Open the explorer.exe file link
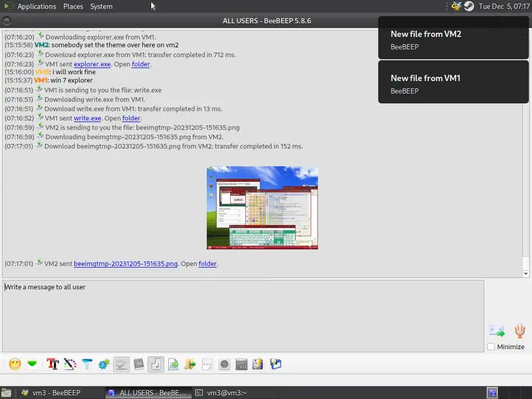 (92, 64)
